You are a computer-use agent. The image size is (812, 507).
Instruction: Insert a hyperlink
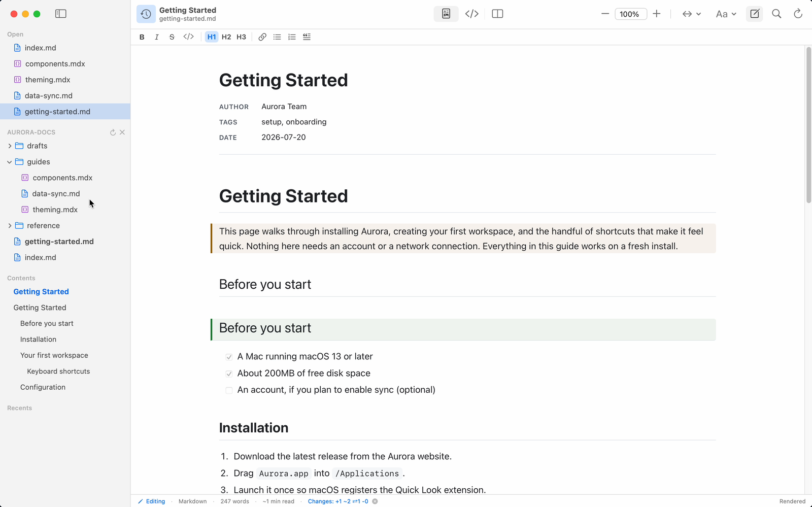point(262,37)
